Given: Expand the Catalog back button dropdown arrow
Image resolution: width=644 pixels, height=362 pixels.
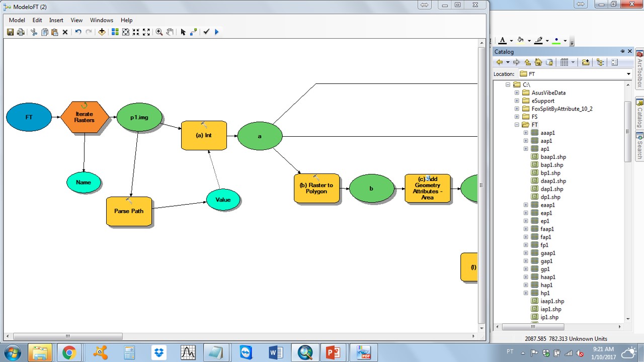Looking at the screenshot, I should pyautogui.click(x=508, y=62).
